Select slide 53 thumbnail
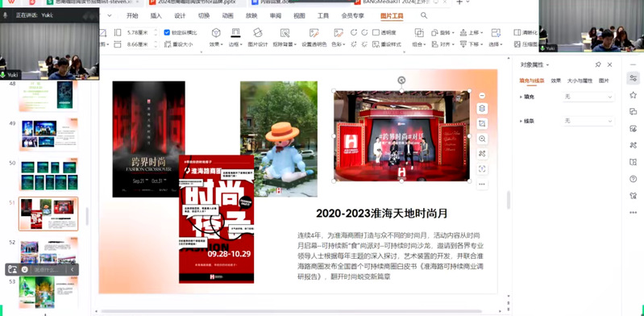The height and width of the screenshot is (316, 644). (48, 291)
